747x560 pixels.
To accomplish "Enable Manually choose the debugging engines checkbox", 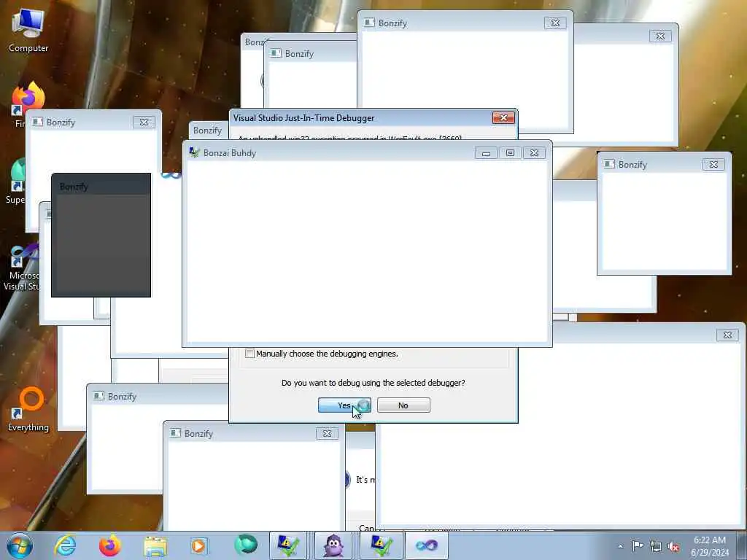I will [x=249, y=354].
